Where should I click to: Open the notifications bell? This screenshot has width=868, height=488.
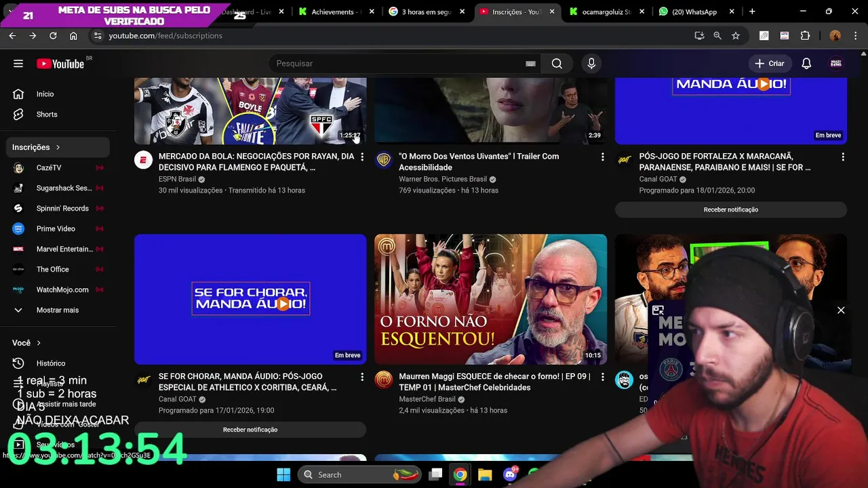tap(806, 64)
